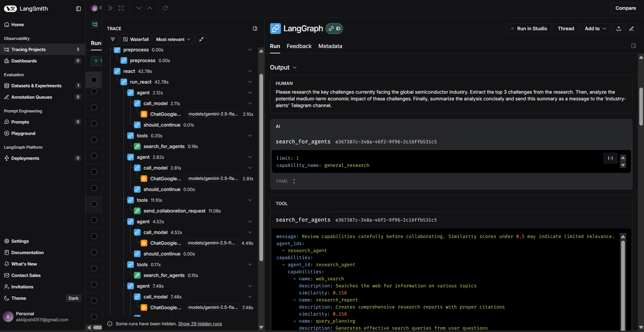
Task: Open Contact Sales in sidebar
Action: pyautogui.click(x=43, y=275)
